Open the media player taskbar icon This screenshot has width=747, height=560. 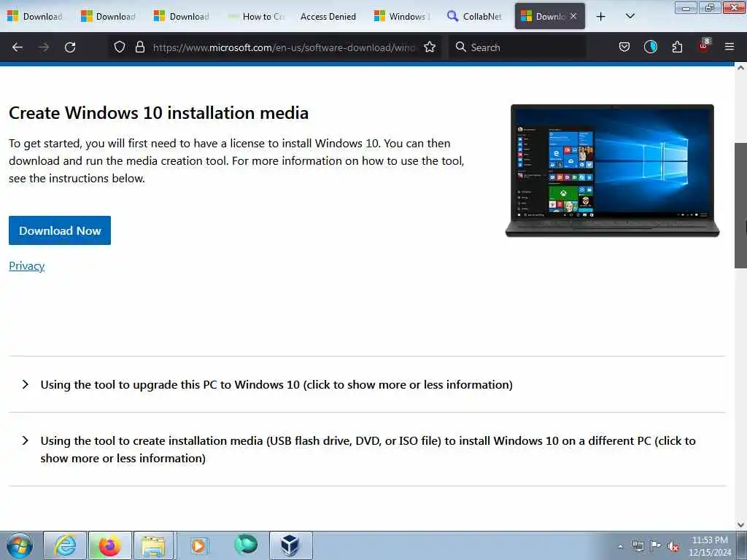coord(198,545)
